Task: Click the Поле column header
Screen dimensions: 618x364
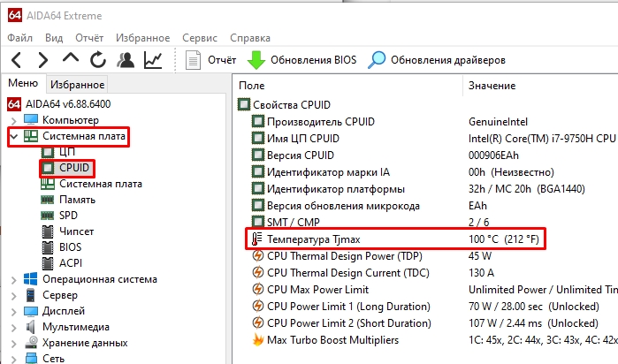Action: (251, 86)
